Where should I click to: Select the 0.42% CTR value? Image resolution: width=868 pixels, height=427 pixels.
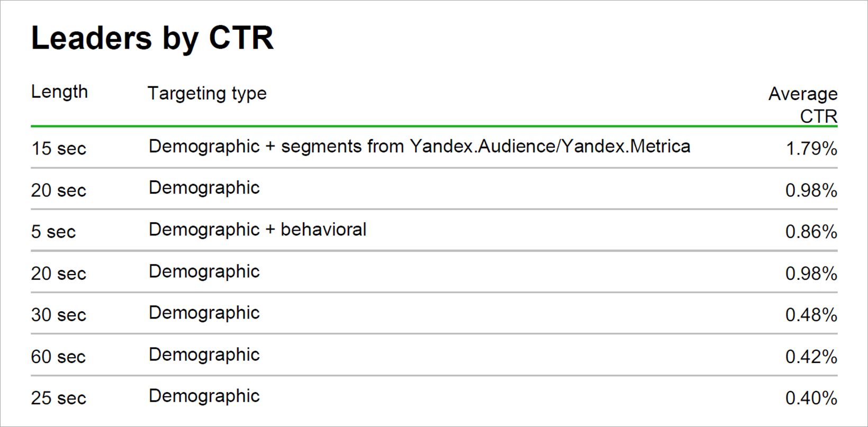(x=811, y=357)
